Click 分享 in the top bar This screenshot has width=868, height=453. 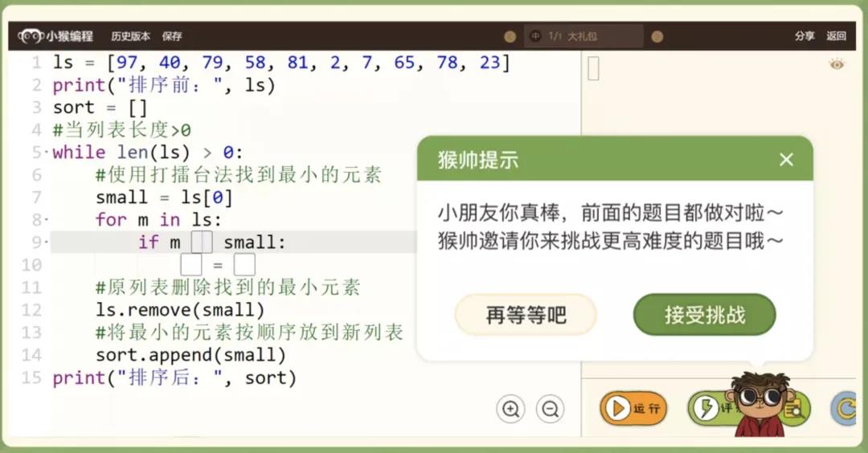click(805, 36)
